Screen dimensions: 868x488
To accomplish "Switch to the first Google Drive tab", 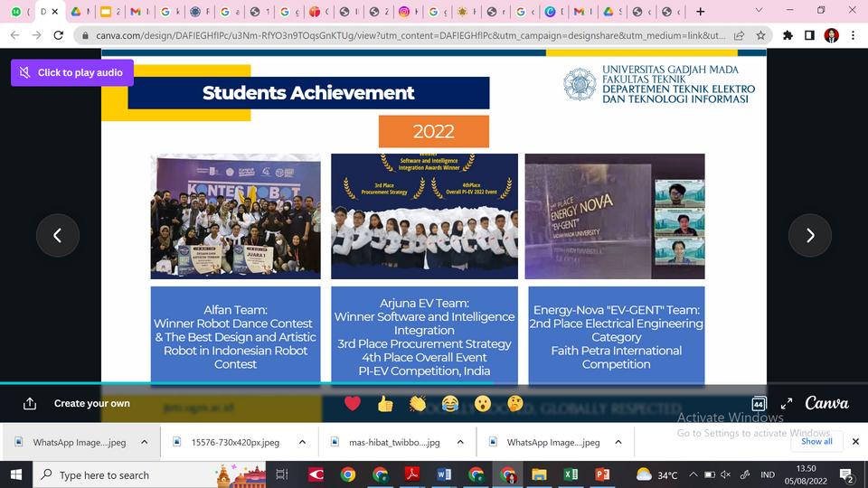I will (x=80, y=12).
